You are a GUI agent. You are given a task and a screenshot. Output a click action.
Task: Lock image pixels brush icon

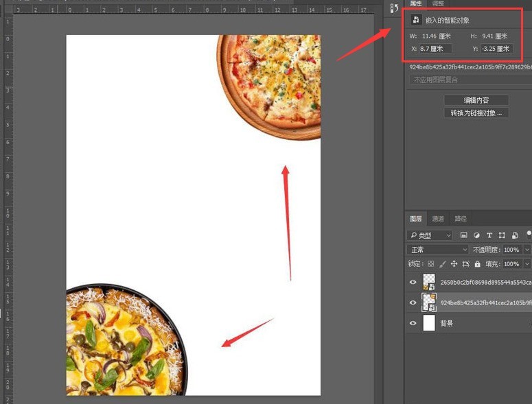point(443,263)
